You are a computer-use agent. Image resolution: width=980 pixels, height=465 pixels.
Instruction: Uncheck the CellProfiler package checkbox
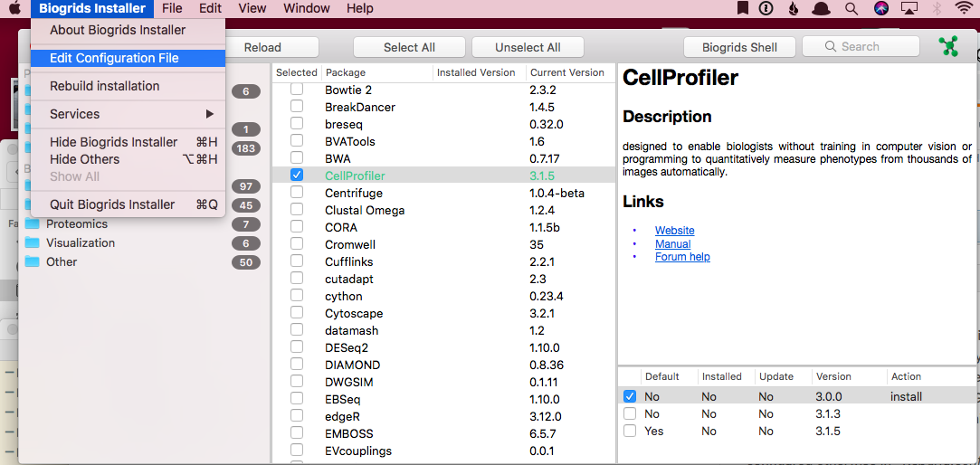click(297, 176)
